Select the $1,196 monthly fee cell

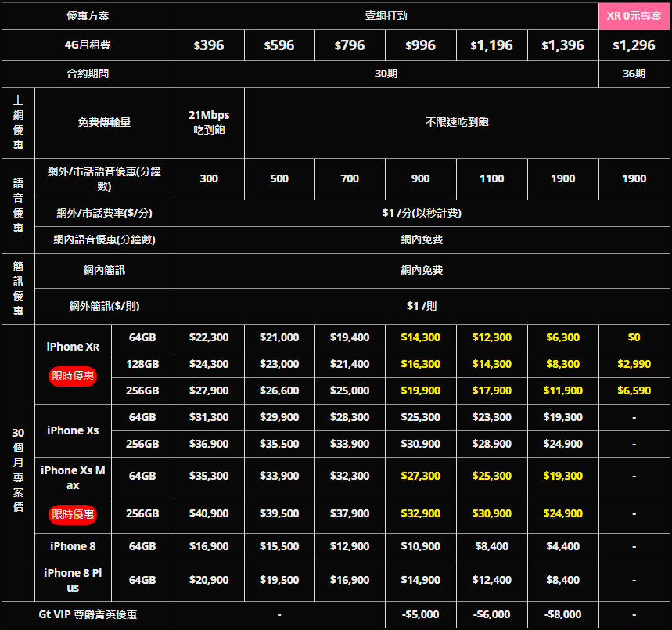(x=491, y=45)
